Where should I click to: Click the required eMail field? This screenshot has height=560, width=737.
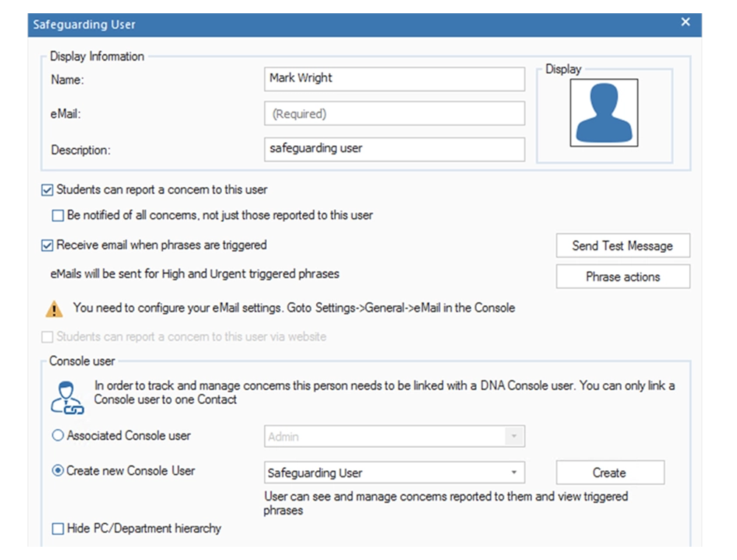(x=394, y=113)
